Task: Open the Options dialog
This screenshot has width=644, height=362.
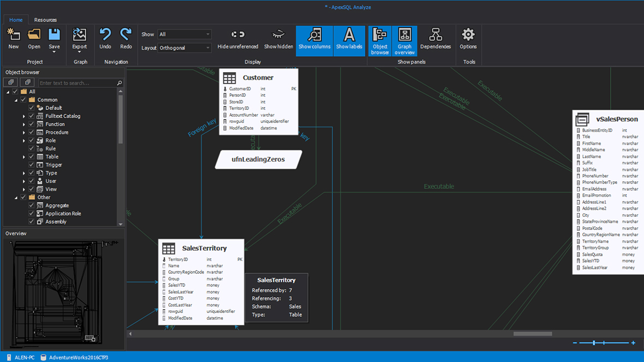Action: tap(468, 39)
